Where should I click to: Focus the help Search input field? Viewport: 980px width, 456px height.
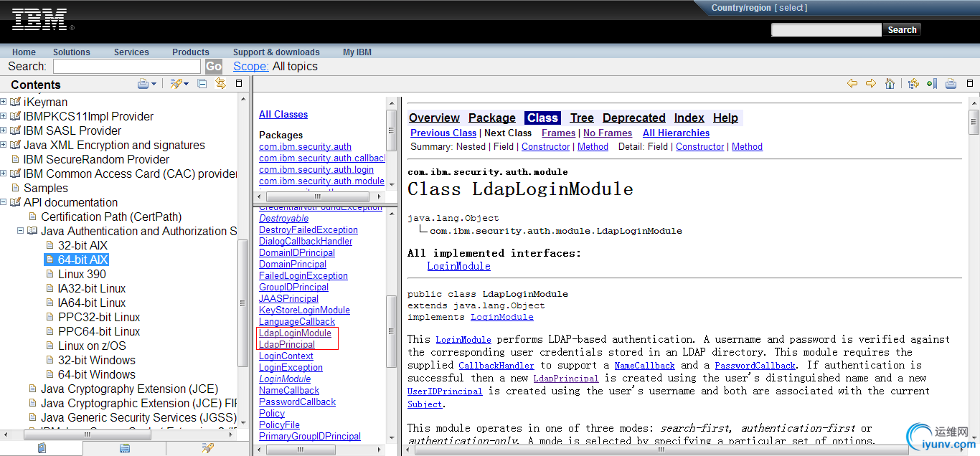pos(127,66)
